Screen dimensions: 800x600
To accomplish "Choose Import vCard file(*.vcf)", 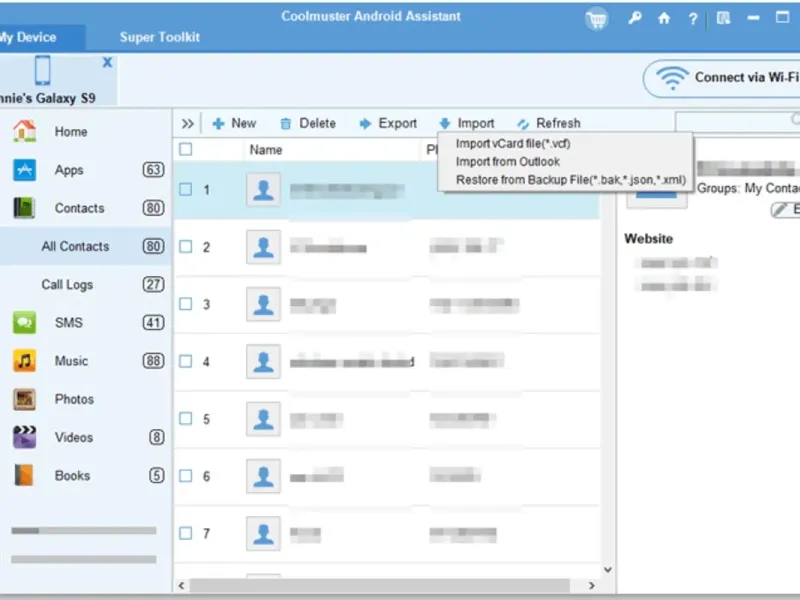I will point(513,144).
